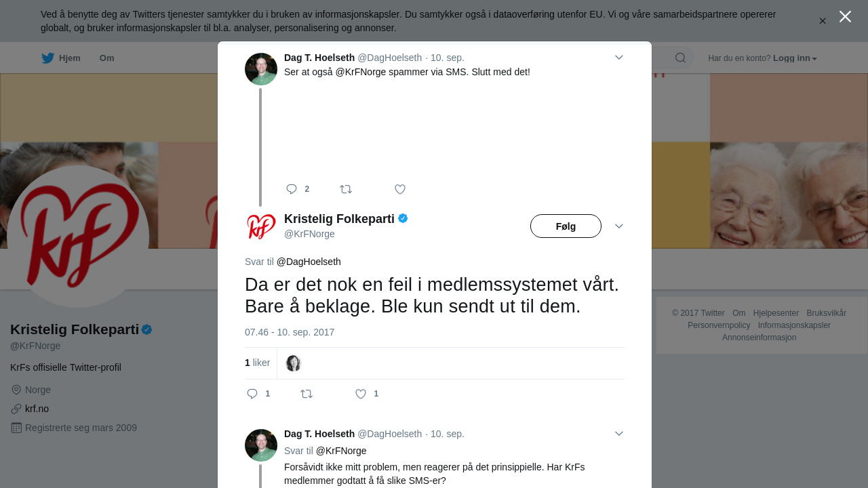Open KrF's large profile picture

tap(78, 237)
